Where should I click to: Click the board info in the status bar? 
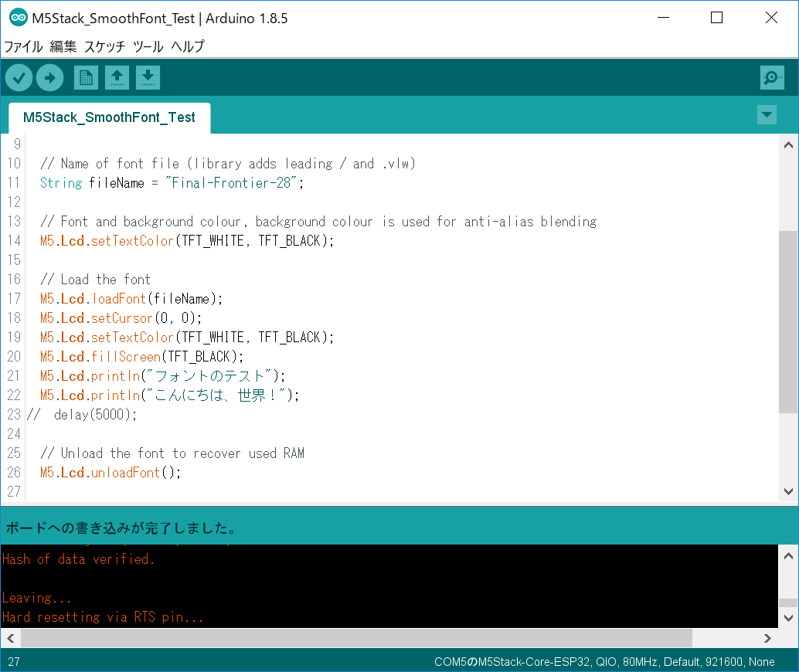(603, 662)
